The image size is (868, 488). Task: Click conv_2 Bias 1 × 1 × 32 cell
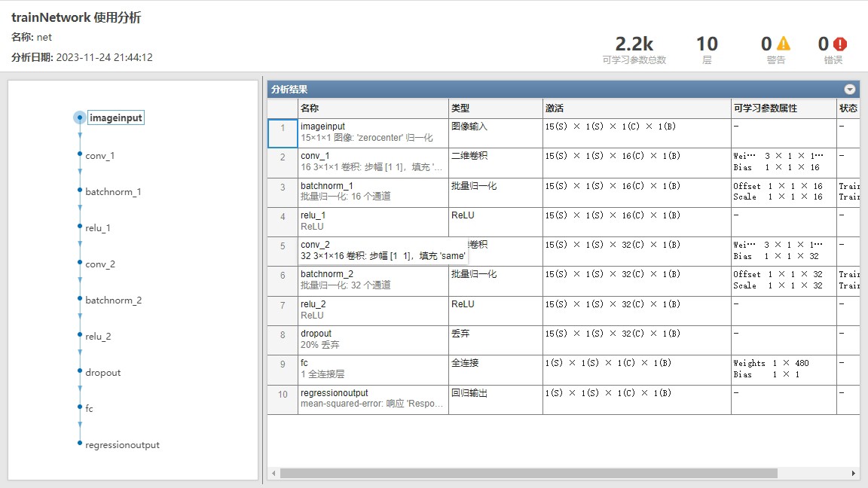point(775,256)
